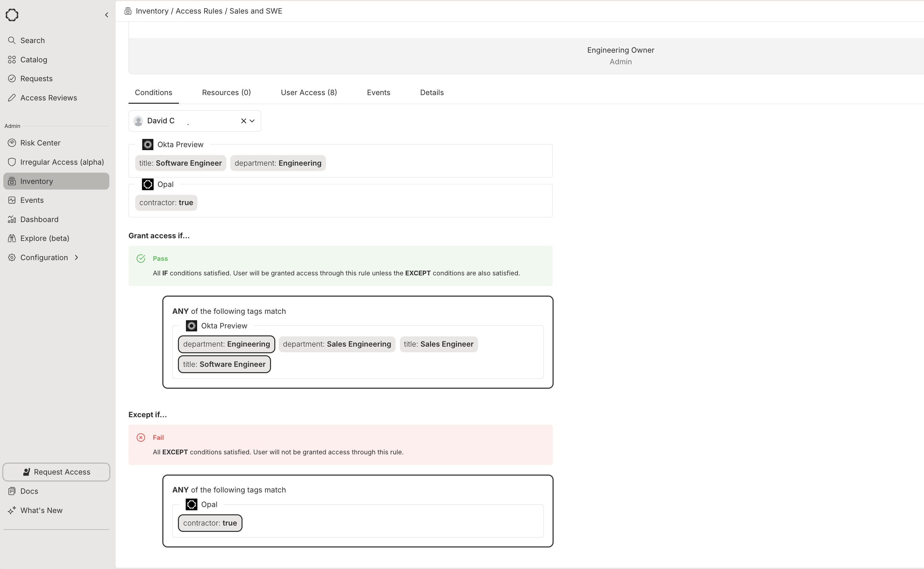Click the Explore (beta) binoculars icon
The image size is (924, 569).
12,238
